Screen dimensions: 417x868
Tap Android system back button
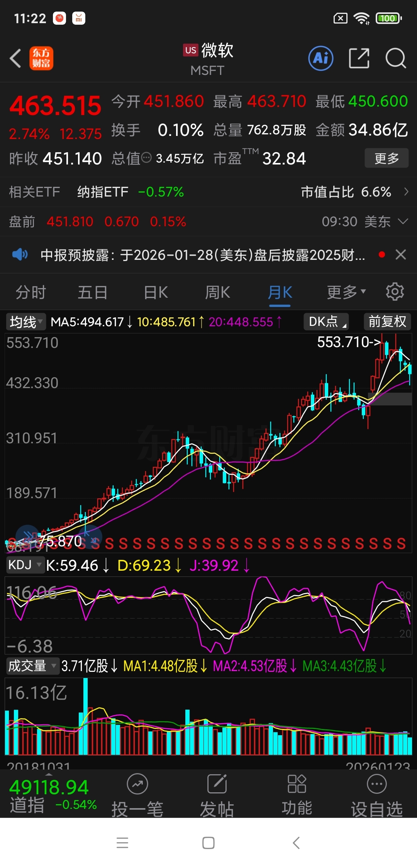[x=296, y=843]
